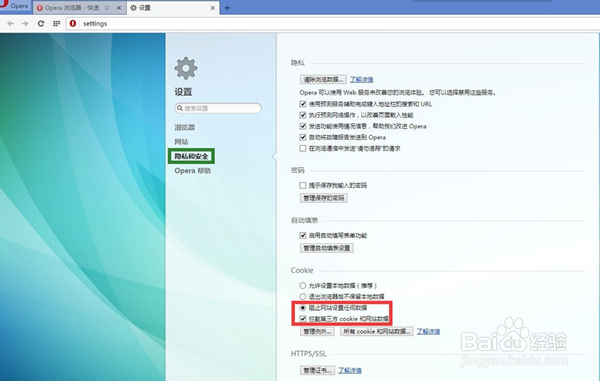
Task: Select keep local data until browser exit radio
Action: coord(303,296)
